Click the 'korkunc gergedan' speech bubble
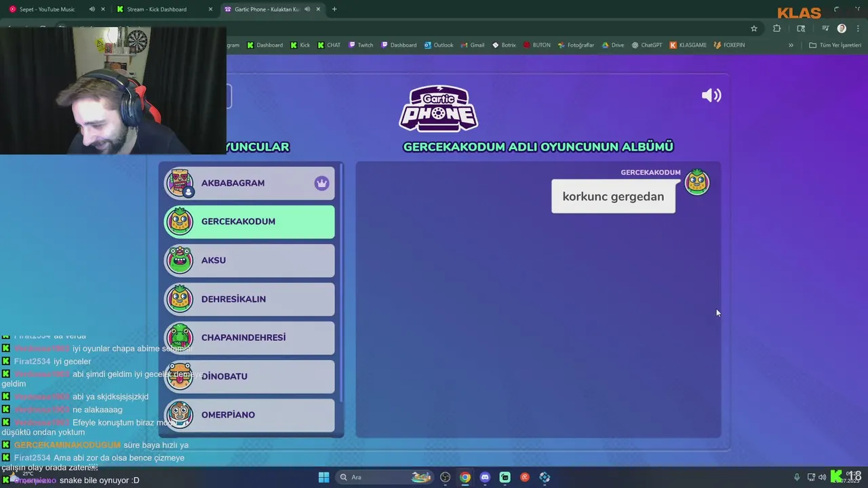Viewport: 868px width, 488px height. click(613, 197)
